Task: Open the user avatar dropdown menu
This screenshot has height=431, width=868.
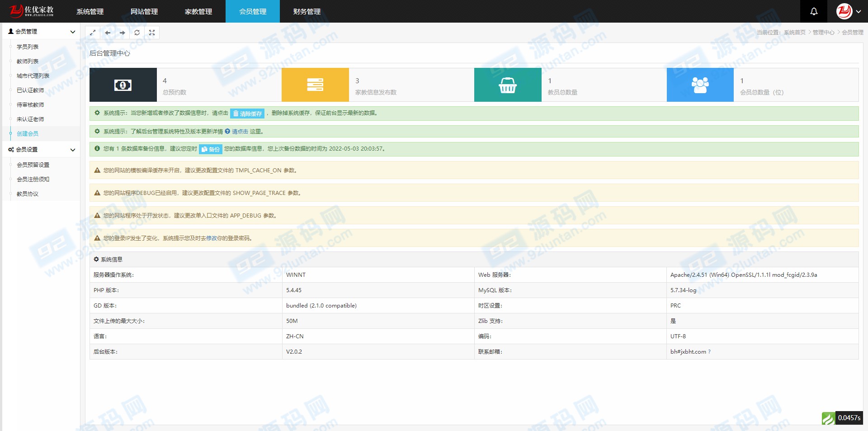Action: pyautogui.click(x=849, y=11)
